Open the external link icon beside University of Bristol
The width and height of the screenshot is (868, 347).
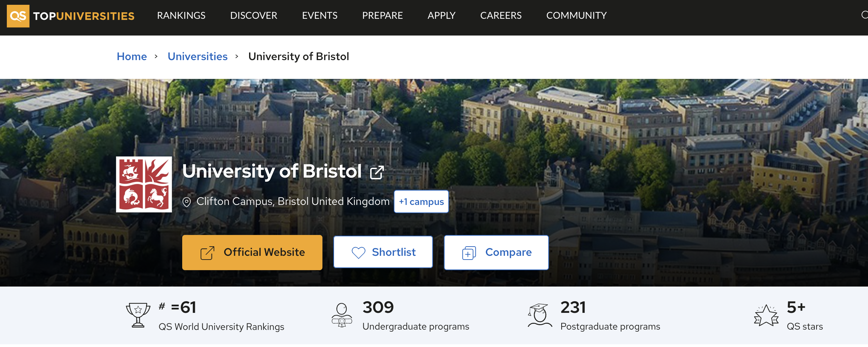pyautogui.click(x=377, y=172)
